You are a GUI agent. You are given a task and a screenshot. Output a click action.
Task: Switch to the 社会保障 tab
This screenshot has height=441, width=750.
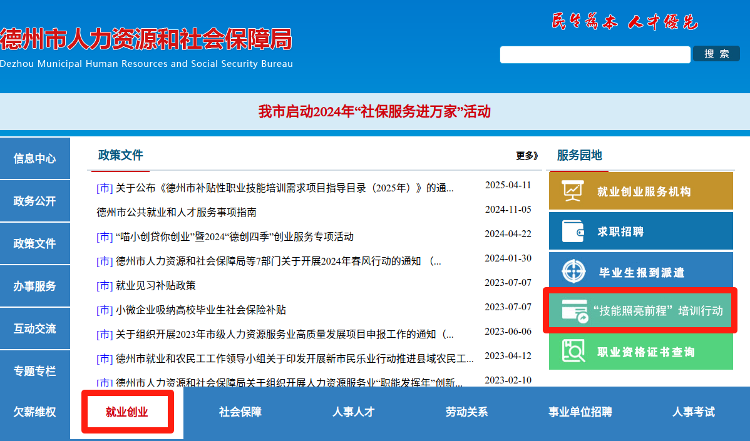(x=240, y=412)
